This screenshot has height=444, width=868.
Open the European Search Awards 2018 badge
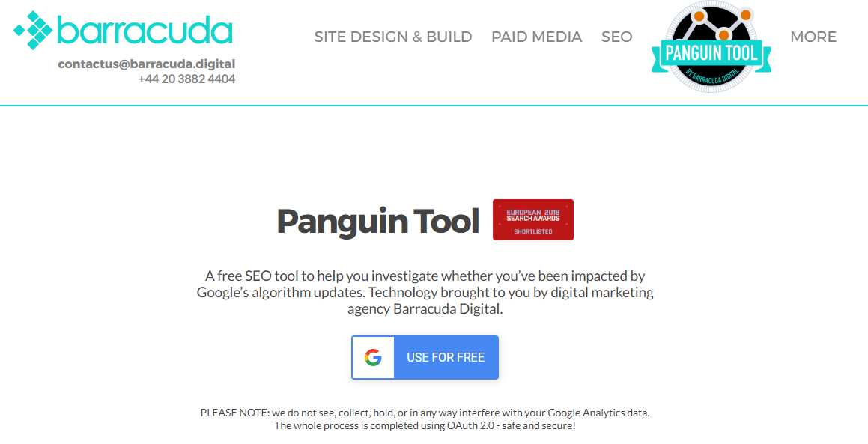(x=533, y=220)
